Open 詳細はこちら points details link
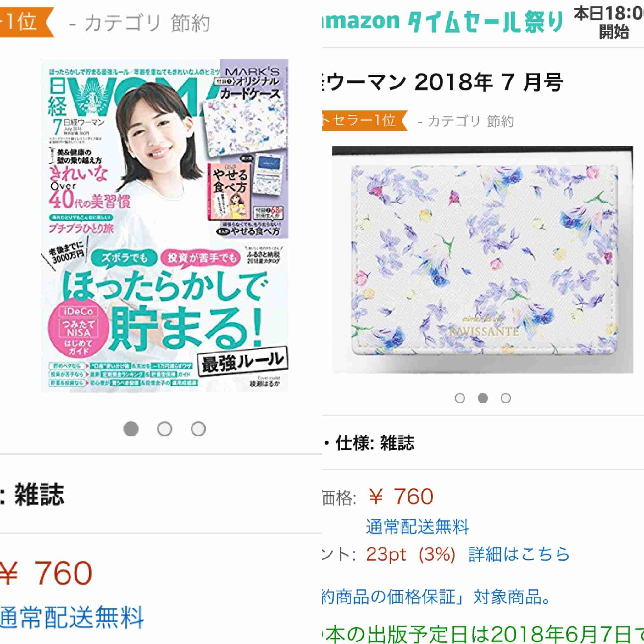644x644 pixels. 519,554
